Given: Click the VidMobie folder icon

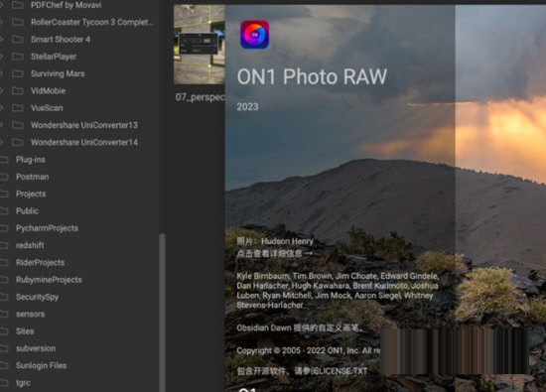Looking at the screenshot, I should (18, 91).
